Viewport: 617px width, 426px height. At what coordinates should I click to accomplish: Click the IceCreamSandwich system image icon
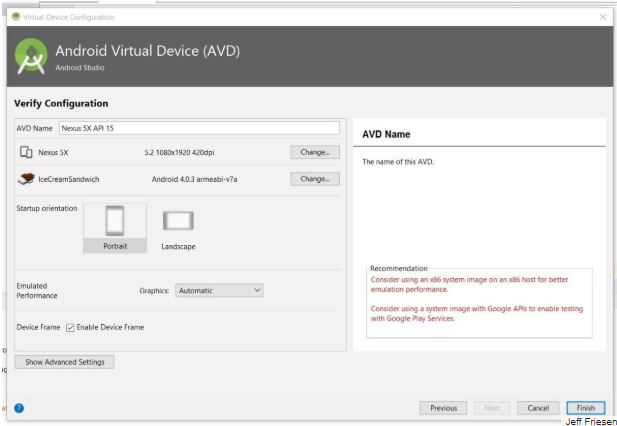[x=26, y=179]
